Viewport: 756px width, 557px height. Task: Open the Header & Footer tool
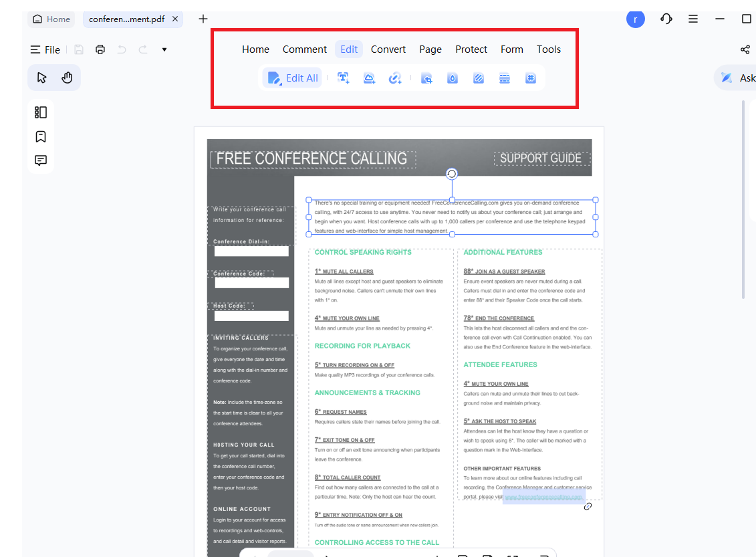[x=504, y=78]
